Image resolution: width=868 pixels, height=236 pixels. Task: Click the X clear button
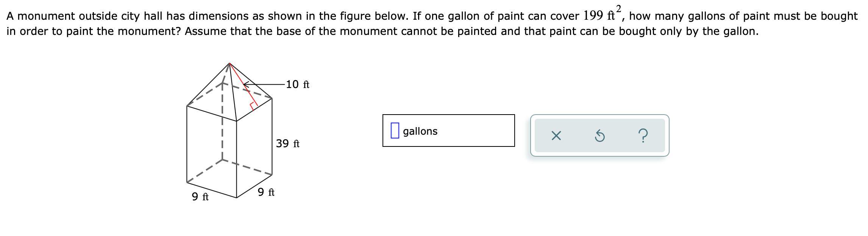[556, 135]
